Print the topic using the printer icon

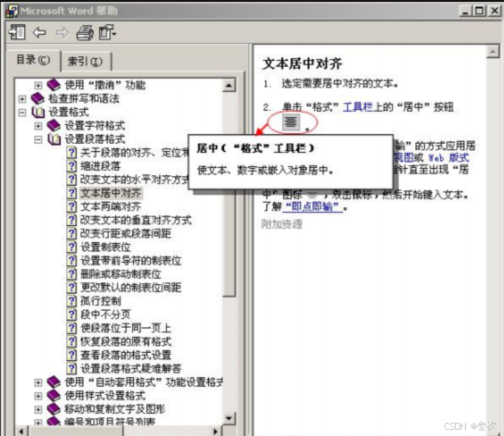[x=85, y=33]
